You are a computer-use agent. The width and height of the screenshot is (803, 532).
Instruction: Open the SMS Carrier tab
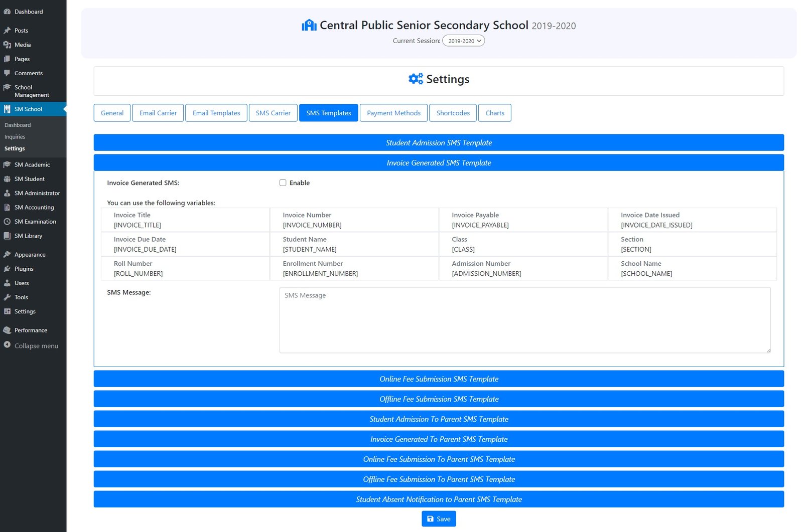tap(273, 113)
